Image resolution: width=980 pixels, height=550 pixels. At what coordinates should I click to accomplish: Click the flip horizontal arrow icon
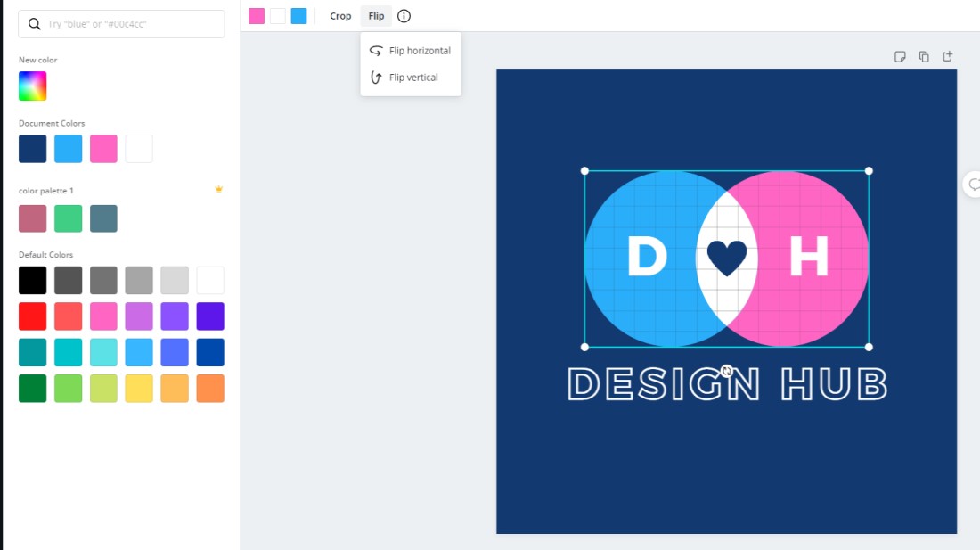[x=376, y=51]
